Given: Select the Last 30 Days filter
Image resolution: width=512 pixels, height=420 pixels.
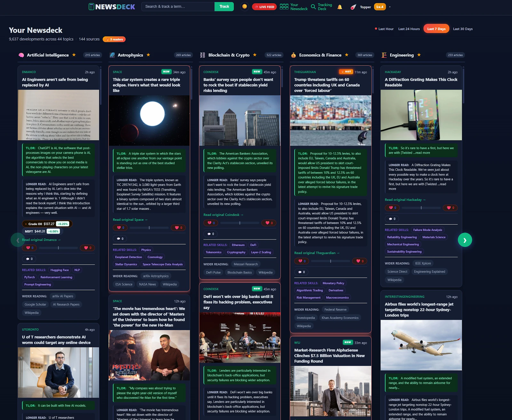Looking at the screenshot, I should click(463, 29).
